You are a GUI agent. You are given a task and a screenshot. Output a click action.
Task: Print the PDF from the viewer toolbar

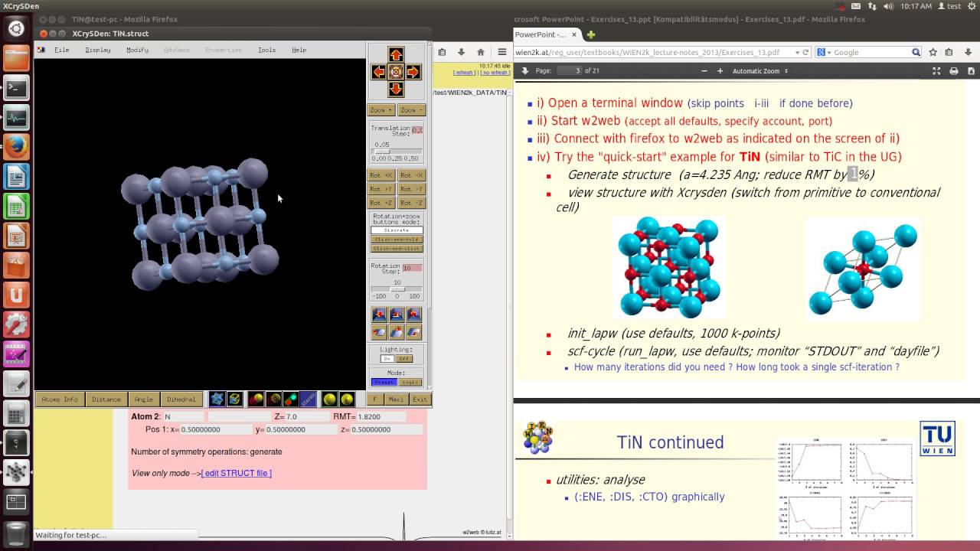(x=954, y=71)
